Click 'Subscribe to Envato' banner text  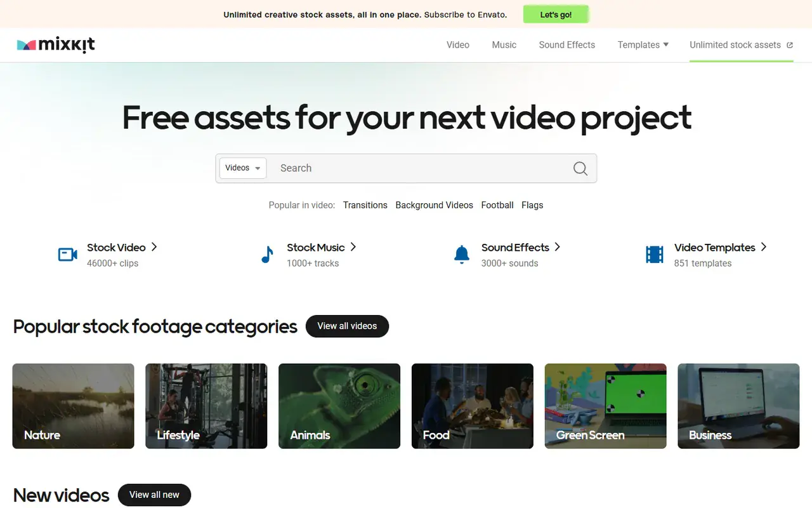466,15
